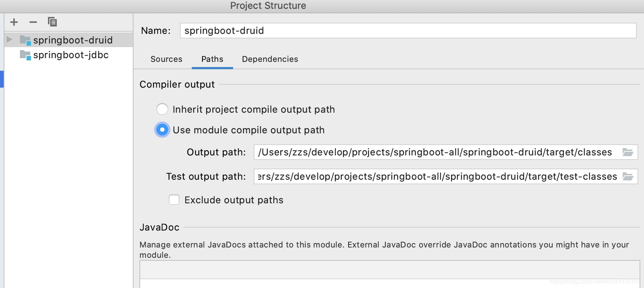Select springboot-jdbc module in list

pyautogui.click(x=71, y=55)
